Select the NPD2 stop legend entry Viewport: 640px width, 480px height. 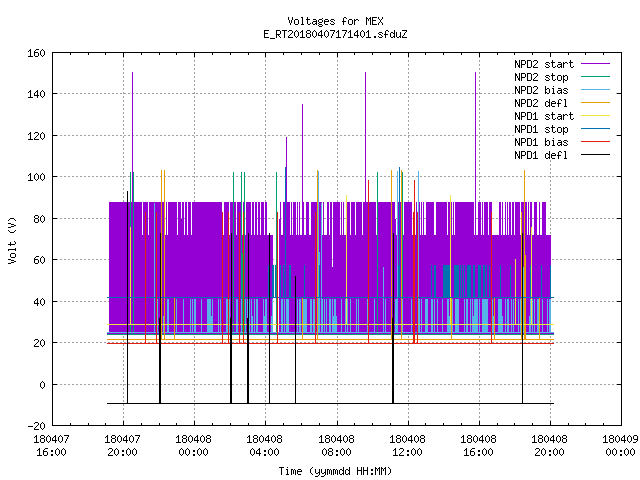click(562, 77)
